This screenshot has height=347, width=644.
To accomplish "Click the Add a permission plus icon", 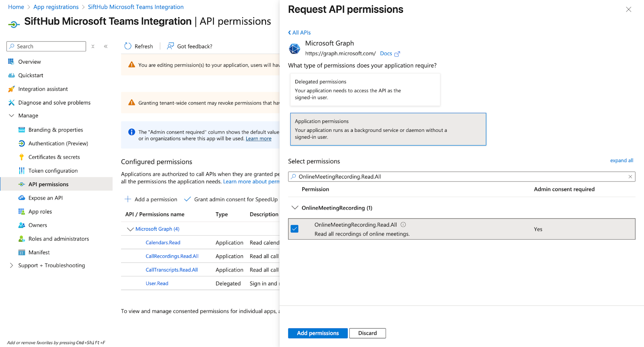I will (x=128, y=199).
